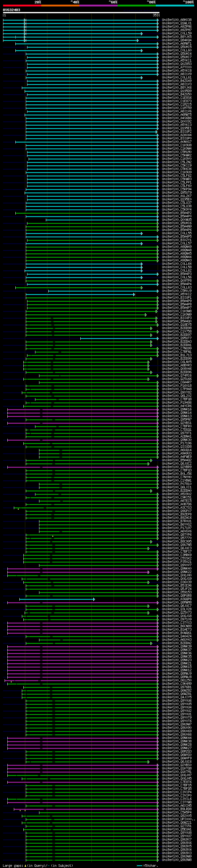This screenshot has width=197, height=868.
Task: Select the UniRef100_Q8PUR8 label
Action: point(176,596)
